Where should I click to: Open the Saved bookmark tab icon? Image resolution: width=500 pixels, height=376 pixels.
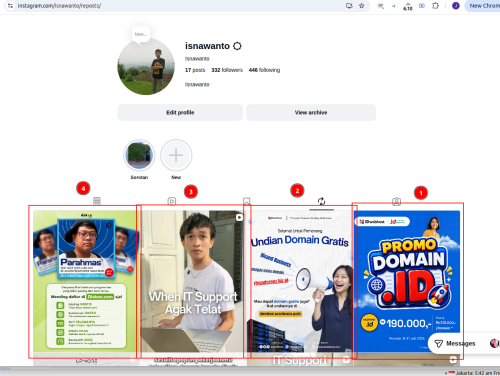point(246,201)
